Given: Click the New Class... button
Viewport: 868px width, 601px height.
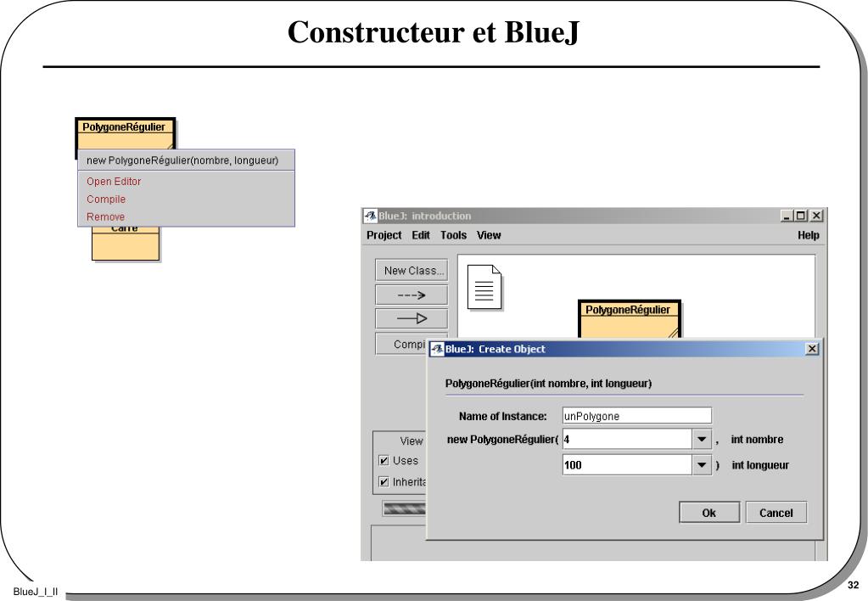Looking at the screenshot, I should pos(412,270).
